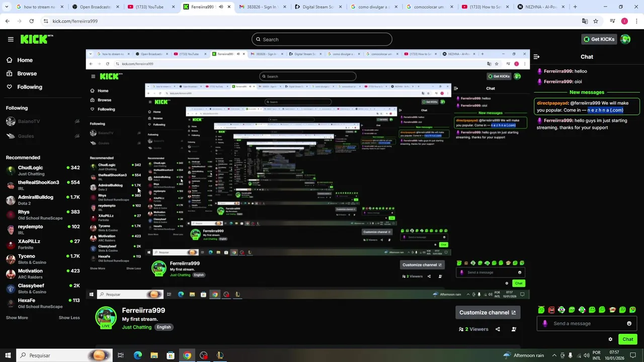Reload the page with the refresh icon
This screenshot has height=362, width=644.
click(x=31, y=21)
